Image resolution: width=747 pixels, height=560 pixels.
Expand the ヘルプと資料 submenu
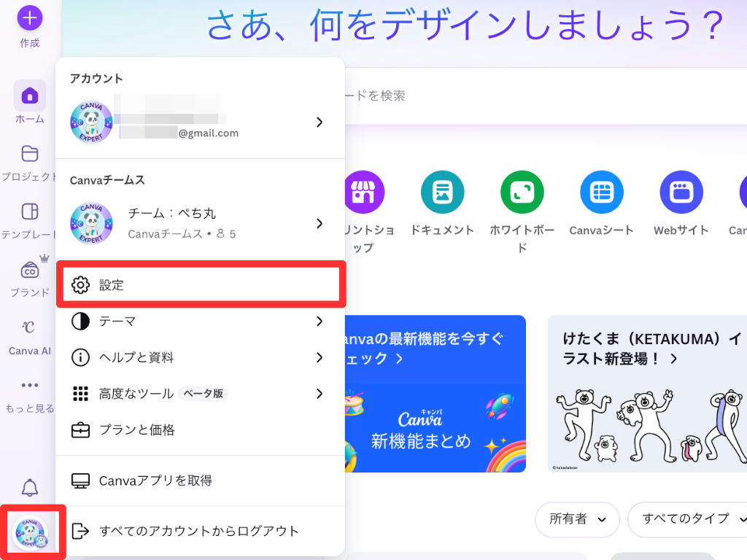[x=198, y=357]
